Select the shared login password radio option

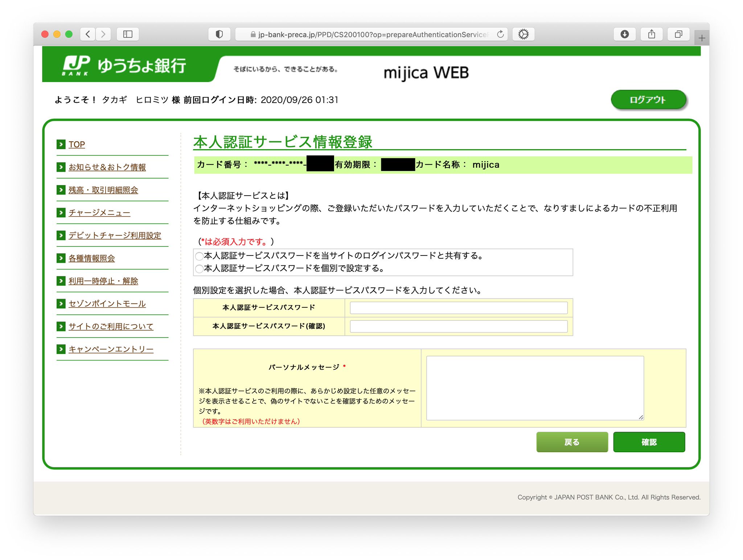click(x=199, y=256)
